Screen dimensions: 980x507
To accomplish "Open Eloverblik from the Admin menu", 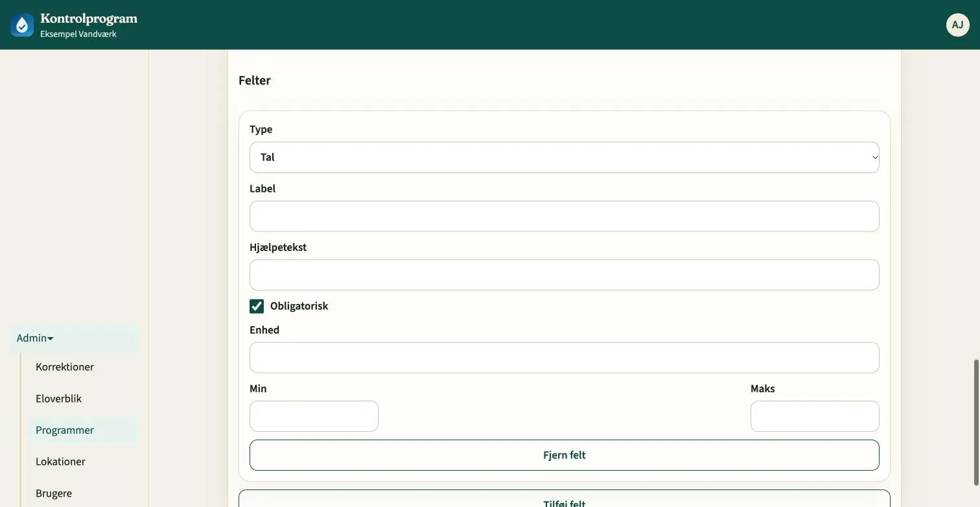I will (x=83, y=399).
